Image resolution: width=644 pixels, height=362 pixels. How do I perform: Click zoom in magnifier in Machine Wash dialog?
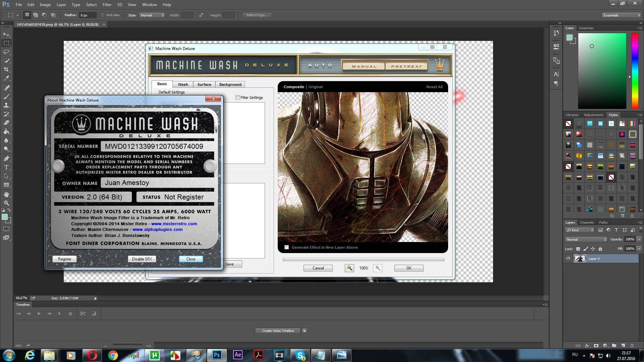378,268
